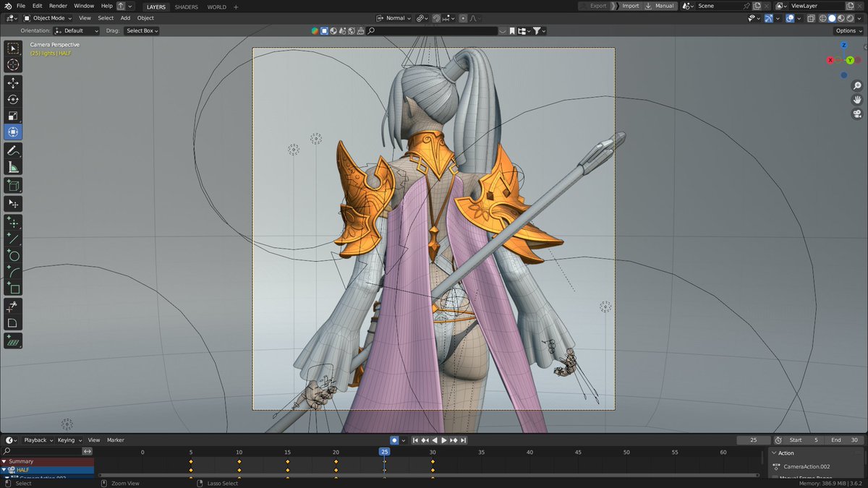
Task: Pick the Measure tool
Action: point(13,167)
